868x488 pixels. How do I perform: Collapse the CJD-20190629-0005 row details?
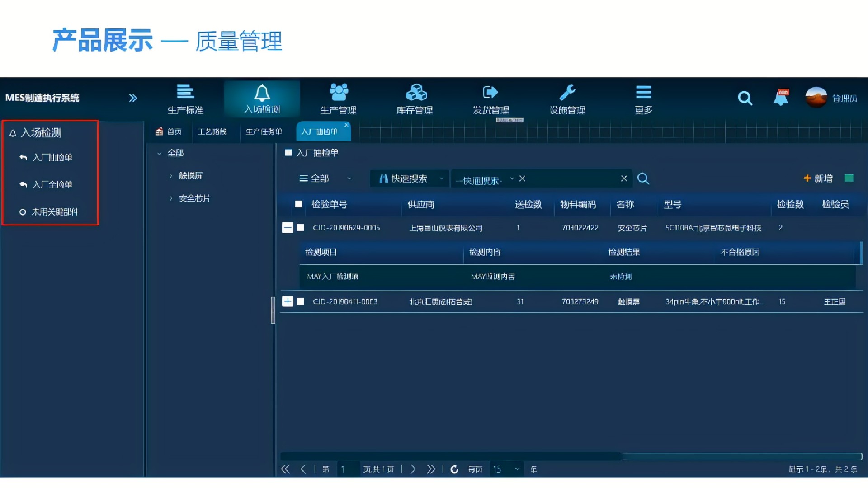(288, 228)
